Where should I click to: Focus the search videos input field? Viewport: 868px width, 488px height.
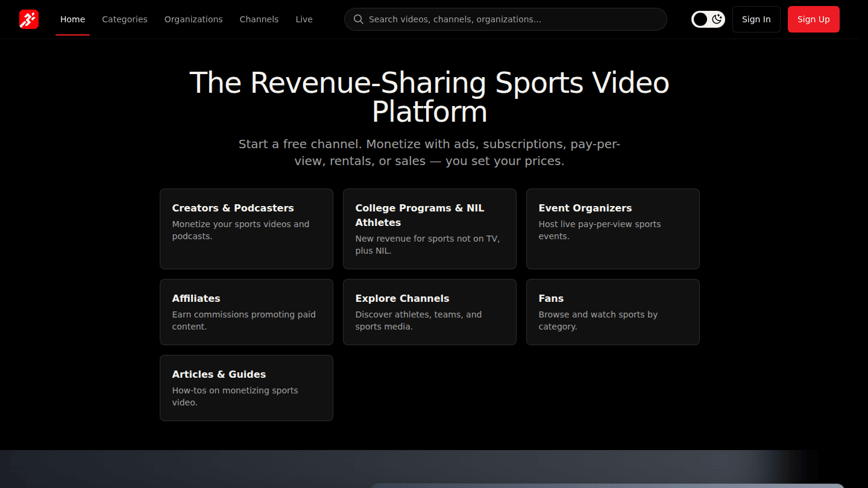pyautogui.click(x=506, y=19)
